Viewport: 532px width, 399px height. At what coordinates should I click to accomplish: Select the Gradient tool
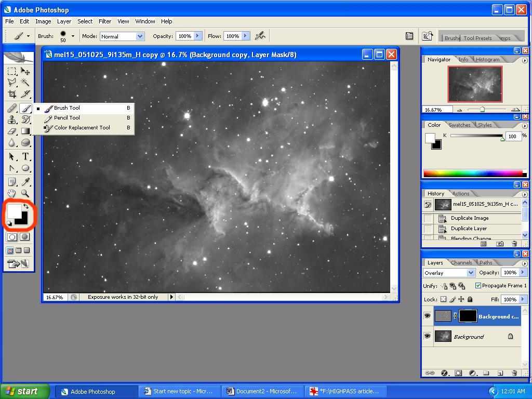pyautogui.click(x=25, y=131)
